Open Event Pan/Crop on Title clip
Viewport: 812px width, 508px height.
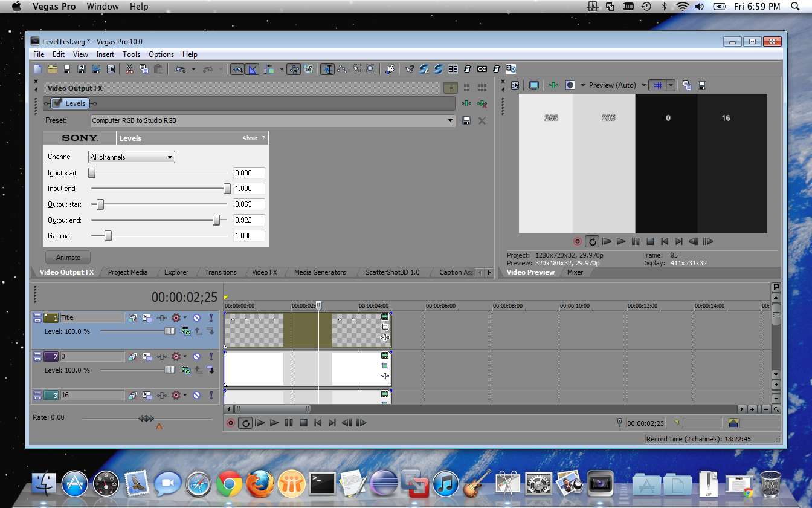click(385, 327)
